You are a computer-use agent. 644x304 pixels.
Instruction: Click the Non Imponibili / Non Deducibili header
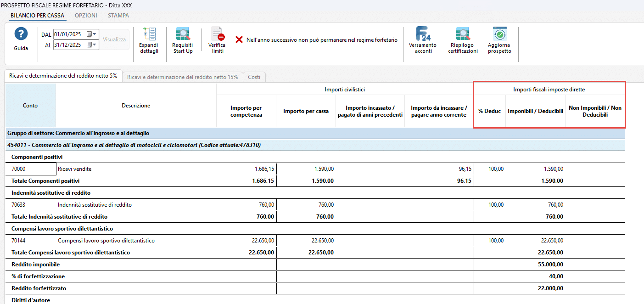595,111
